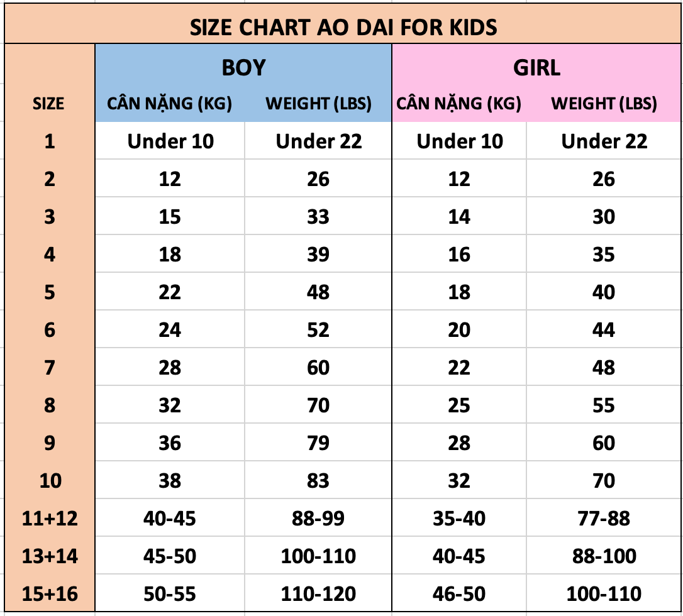The image size is (683, 616).
Task: Click the "15+16" size row label
Action: tap(50, 594)
